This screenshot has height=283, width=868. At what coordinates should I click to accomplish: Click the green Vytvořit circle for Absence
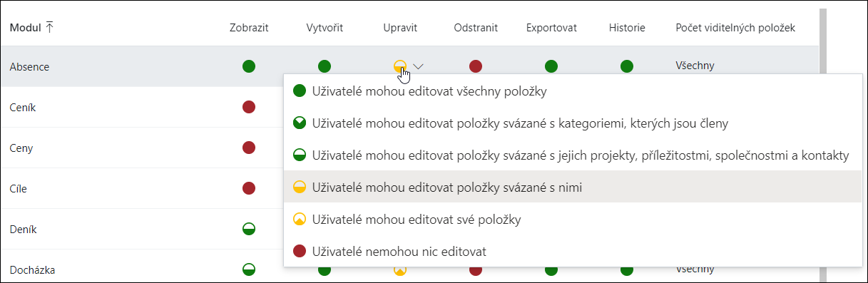point(325,66)
